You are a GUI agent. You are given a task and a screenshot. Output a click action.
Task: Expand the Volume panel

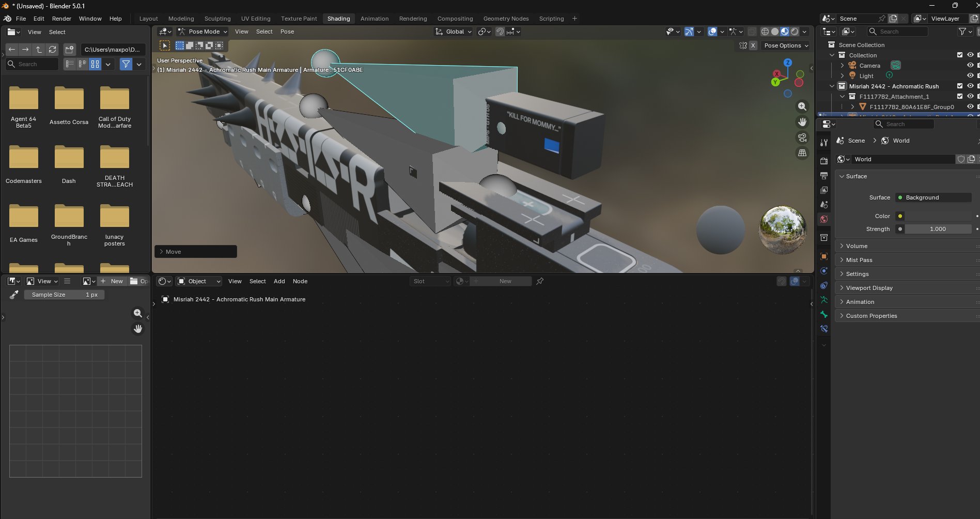pos(908,246)
